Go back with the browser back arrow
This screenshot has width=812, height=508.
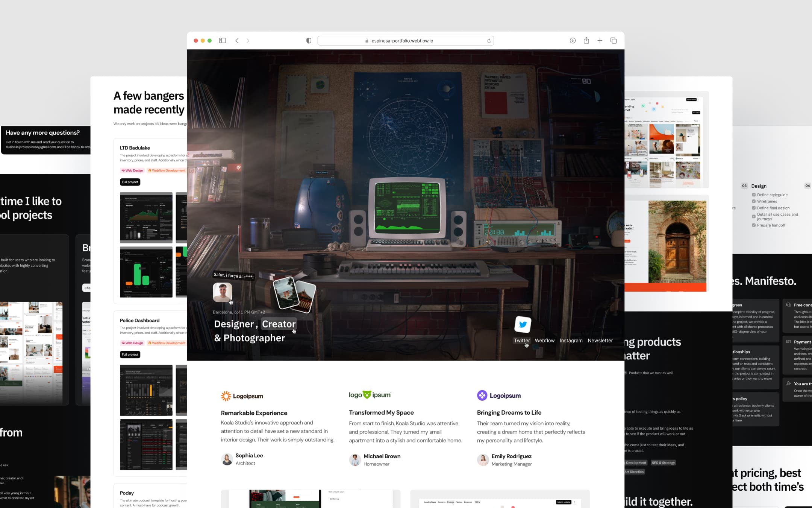[x=237, y=41]
